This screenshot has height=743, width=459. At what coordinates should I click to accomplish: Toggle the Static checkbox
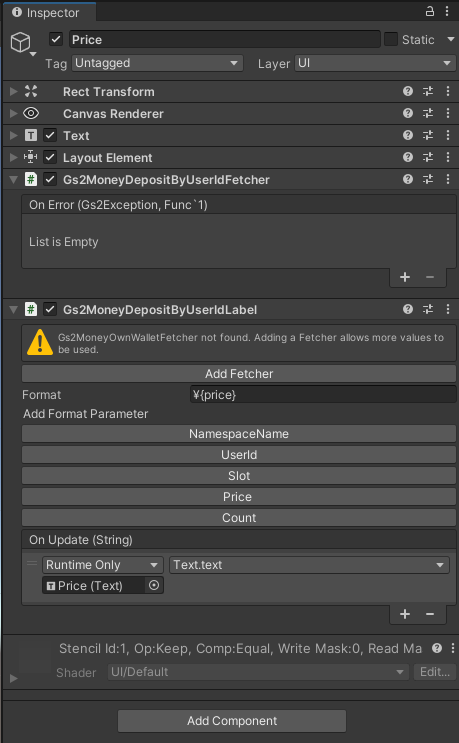coord(391,39)
